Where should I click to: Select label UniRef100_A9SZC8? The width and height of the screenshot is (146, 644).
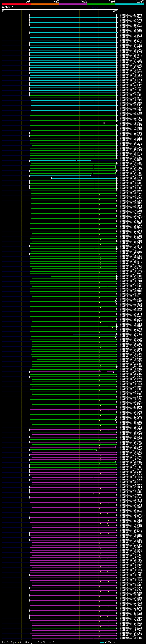(131, 95)
